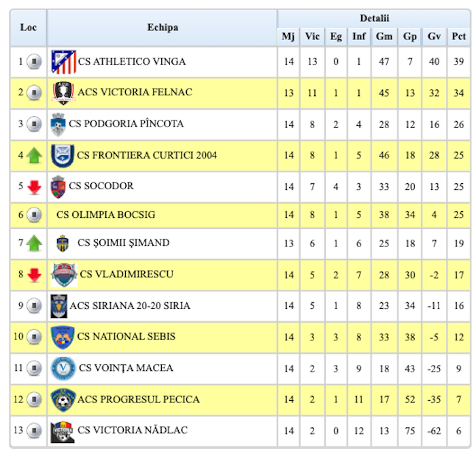This screenshot has width=476, height=456.
Task: Click the Gm goals scored column header
Action: (384, 37)
